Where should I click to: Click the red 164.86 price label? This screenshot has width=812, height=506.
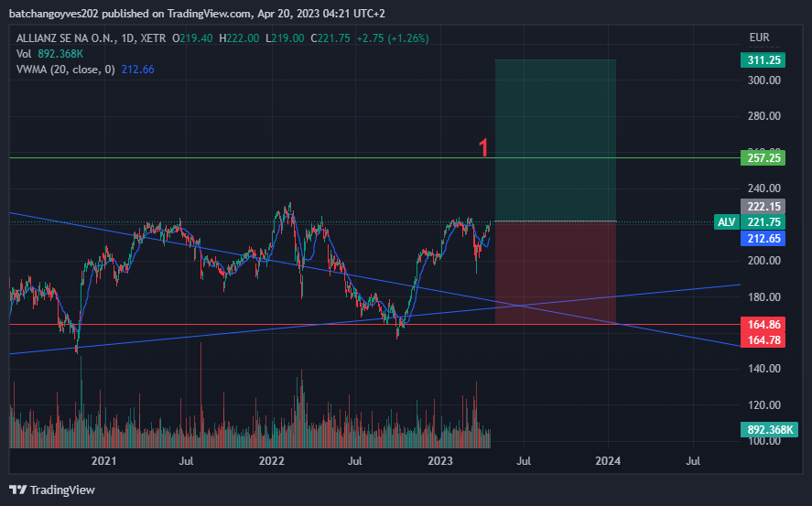(763, 325)
